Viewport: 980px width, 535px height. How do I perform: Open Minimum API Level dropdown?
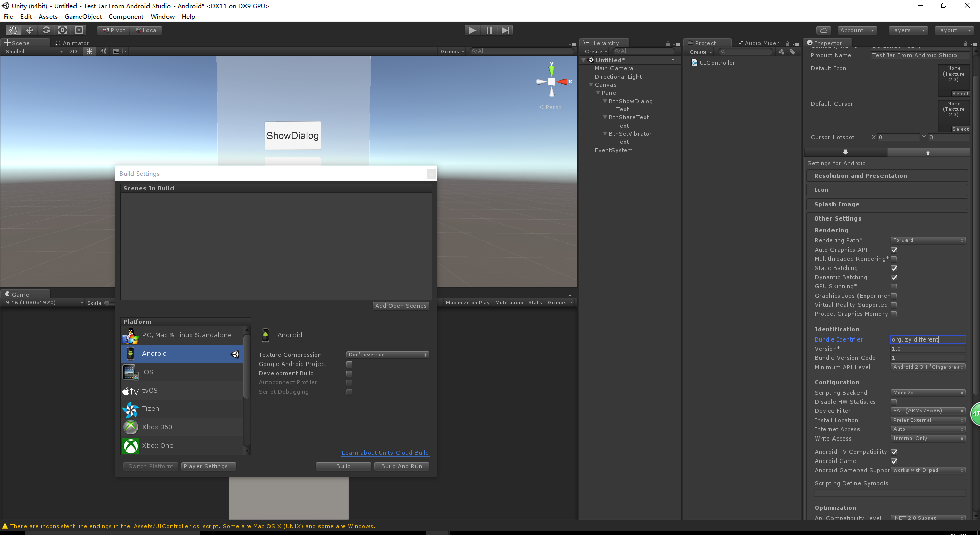click(x=927, y=367)
